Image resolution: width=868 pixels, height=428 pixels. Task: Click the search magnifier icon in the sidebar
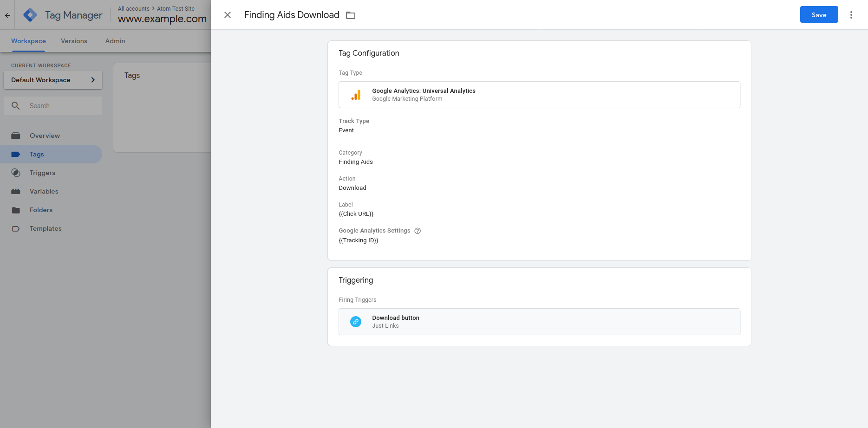pyautogui.click(x=16, y=106)
